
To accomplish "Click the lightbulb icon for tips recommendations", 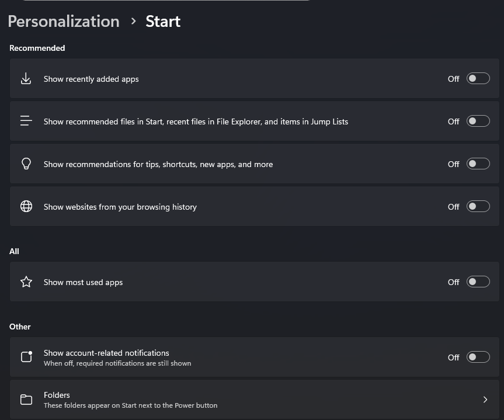I will point(26,164).
